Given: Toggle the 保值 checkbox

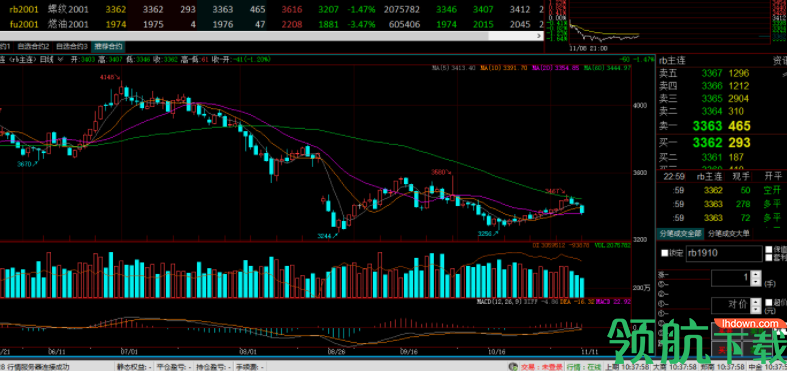Looking at the screenshot, I should click(769, 250).
